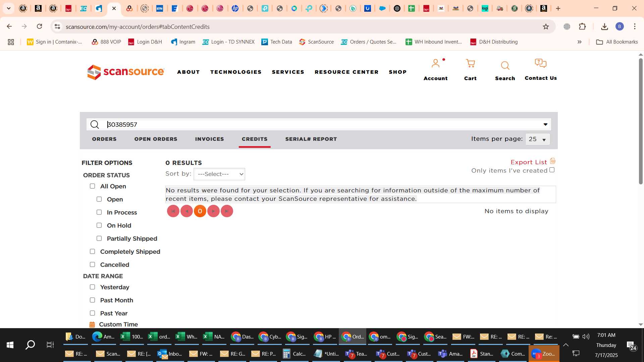Viewport: 644px width, 362px height.
Task: Check the Cancelled filter
Action: click(x=92, y=264)
